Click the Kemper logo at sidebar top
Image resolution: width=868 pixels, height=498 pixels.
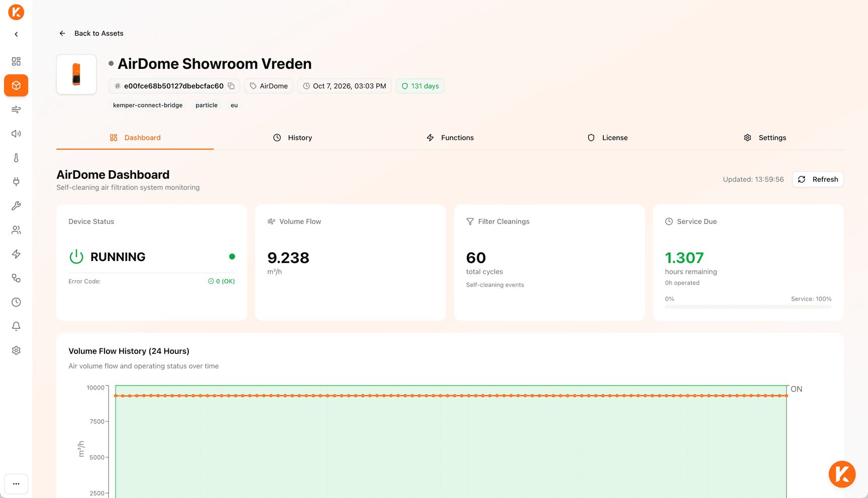pyautogui.click(x=16, y=12)
